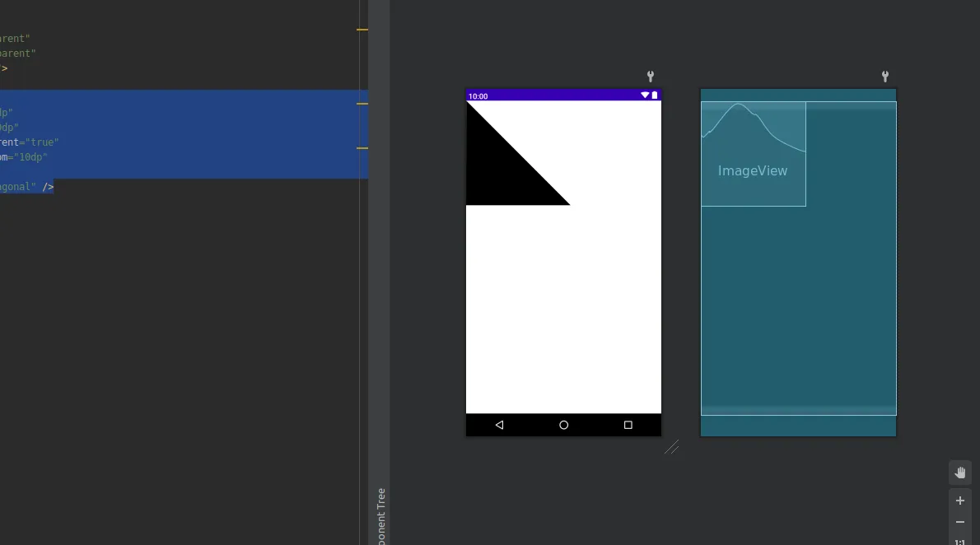The height and width of the screenshot is (545, 980).
Task: Select the ImageView in the blueprint view
Action: (x=754, y=154)
